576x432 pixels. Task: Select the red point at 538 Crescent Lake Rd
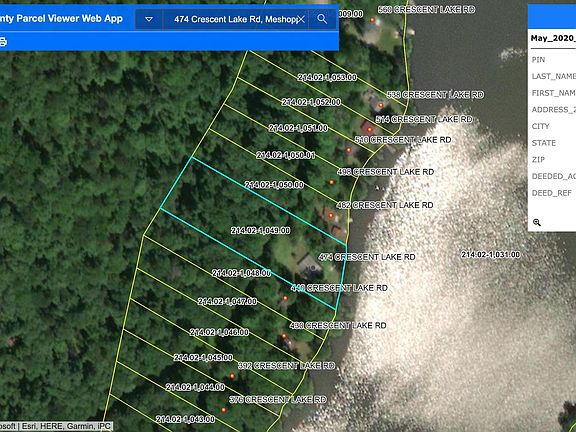point(381,105)
